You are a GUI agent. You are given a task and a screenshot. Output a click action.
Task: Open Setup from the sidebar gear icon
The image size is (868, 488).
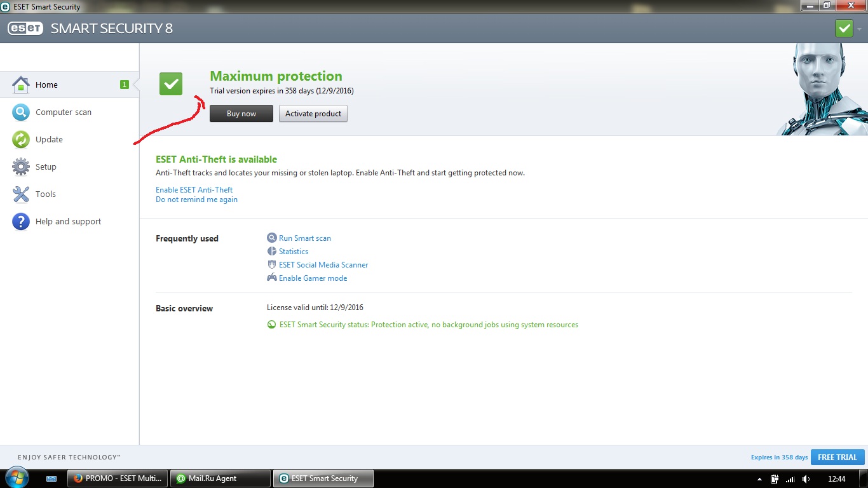(21, 167)
